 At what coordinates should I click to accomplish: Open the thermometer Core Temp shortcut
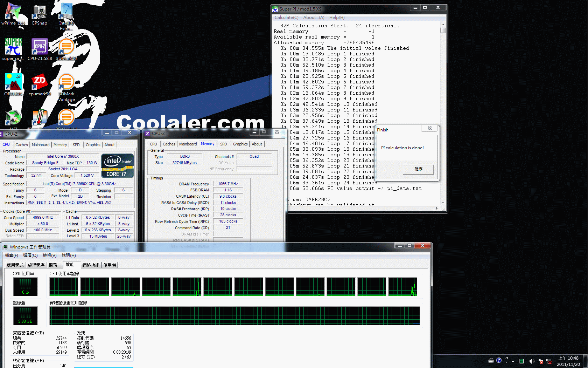(40, 119)
